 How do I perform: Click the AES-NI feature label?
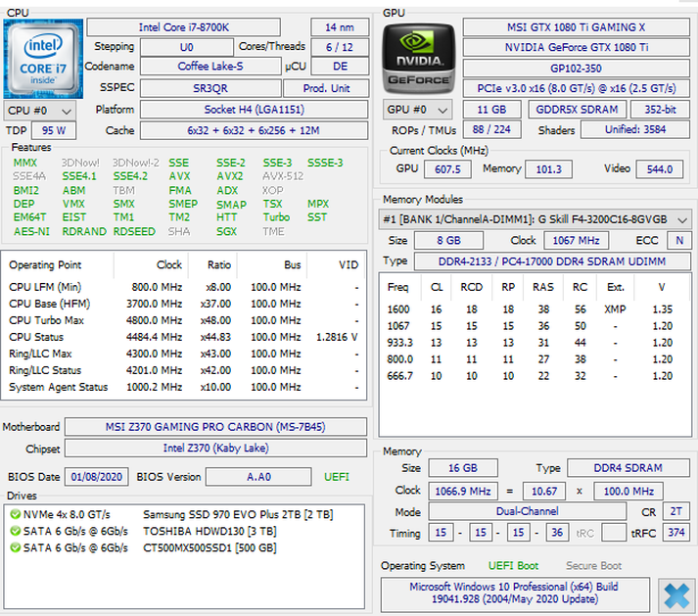31,232
